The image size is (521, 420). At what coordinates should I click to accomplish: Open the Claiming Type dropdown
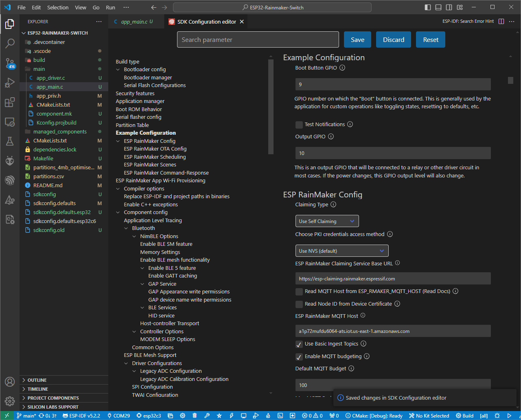pyautogui.click(x=327, y=221)
